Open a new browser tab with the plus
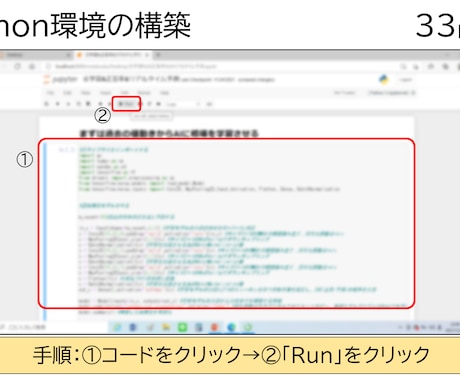 point(158,55)
